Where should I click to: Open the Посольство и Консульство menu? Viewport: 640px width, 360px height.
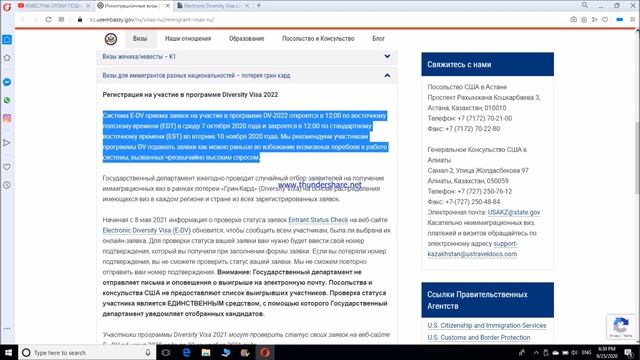coord(318,38)
